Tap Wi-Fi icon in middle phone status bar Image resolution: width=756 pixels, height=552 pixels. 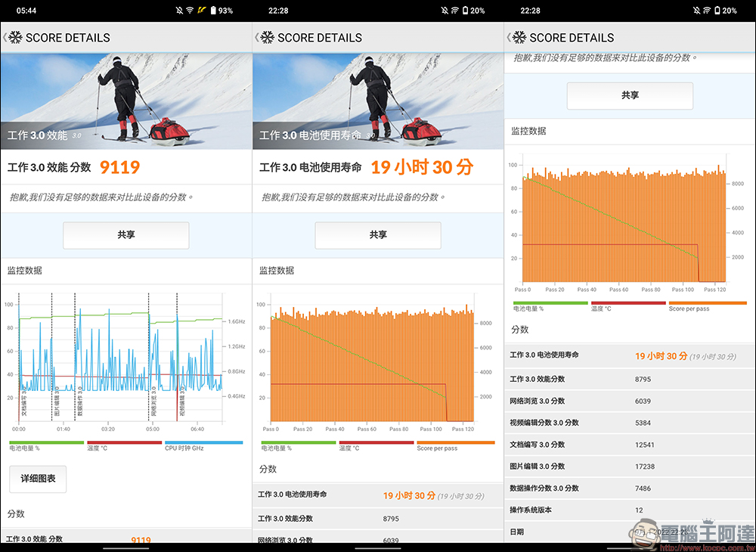454,10
